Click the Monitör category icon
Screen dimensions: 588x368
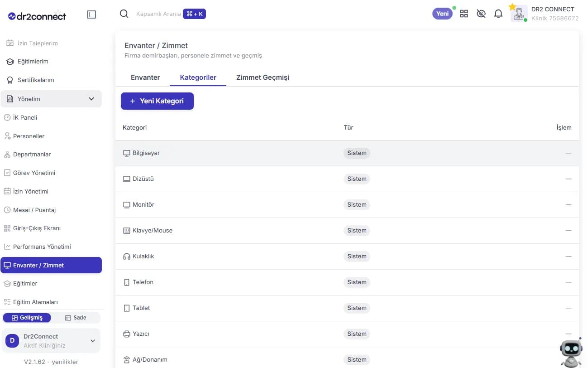pos(127,205)
